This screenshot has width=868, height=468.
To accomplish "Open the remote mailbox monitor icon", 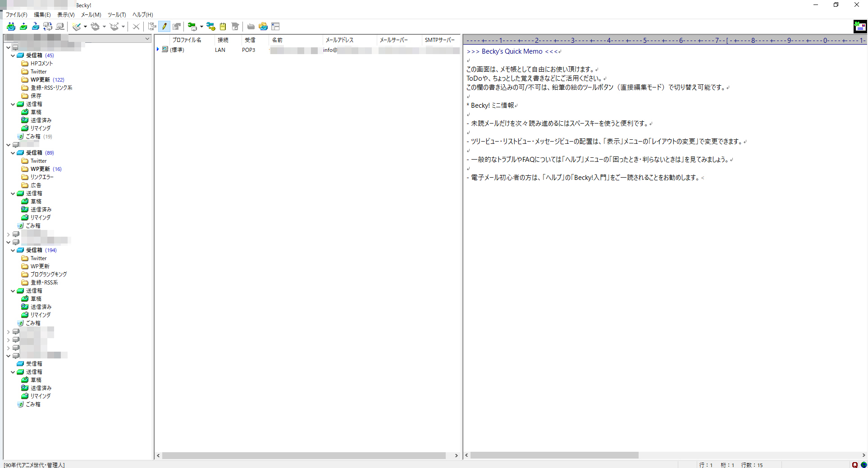I will click(60, 27).
